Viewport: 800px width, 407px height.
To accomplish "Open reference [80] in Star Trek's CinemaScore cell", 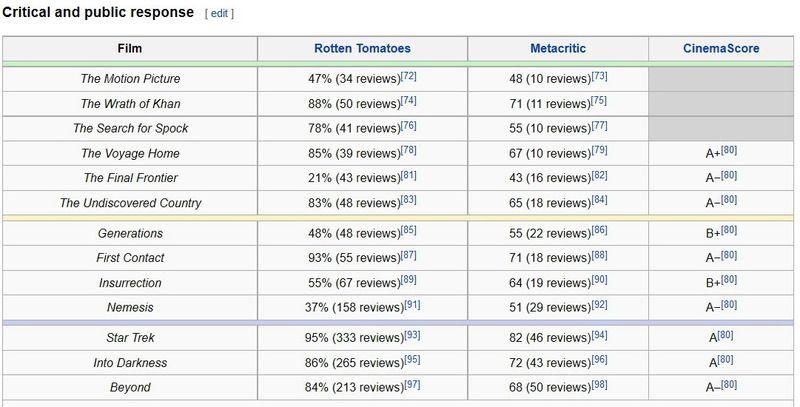I will coord(726,335).
